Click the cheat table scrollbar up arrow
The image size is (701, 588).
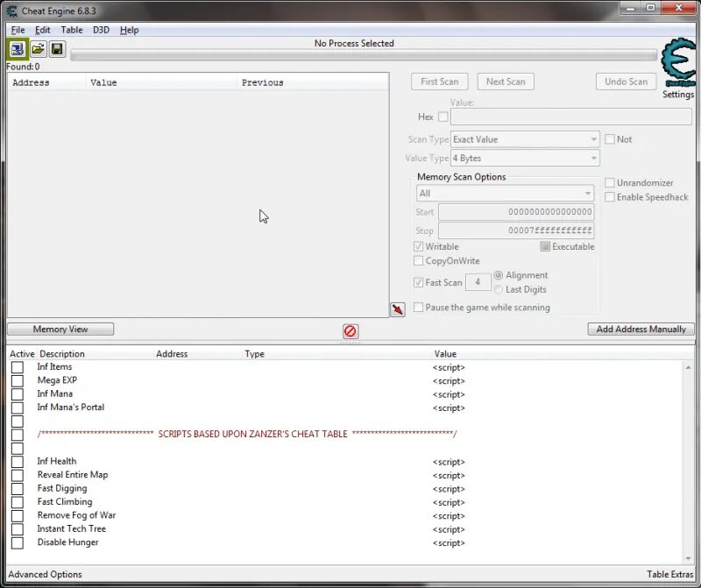tap(688, 367)
